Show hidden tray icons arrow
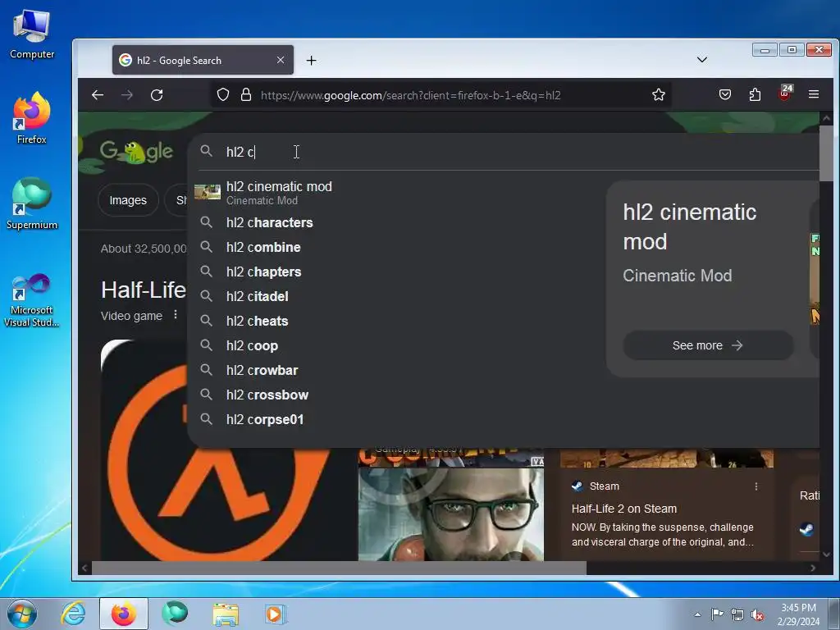The image size is (840, 630). coord(697,614)
